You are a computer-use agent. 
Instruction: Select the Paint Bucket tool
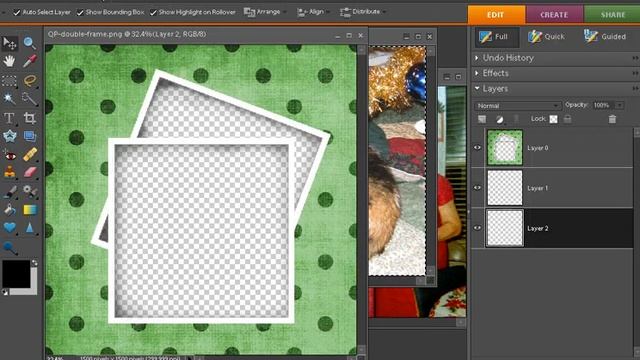(x=9, y=210)
